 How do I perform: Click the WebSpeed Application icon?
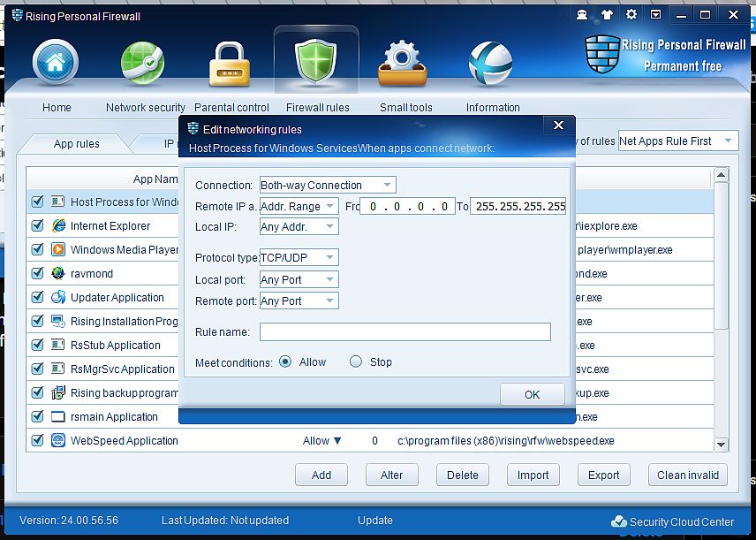[x=58, y=440]
